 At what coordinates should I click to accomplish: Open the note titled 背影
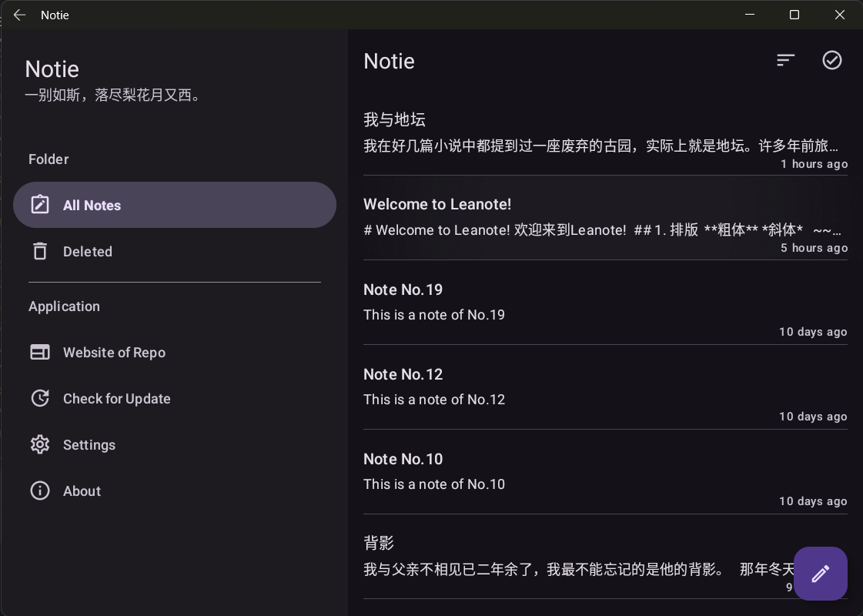point(605,557)
